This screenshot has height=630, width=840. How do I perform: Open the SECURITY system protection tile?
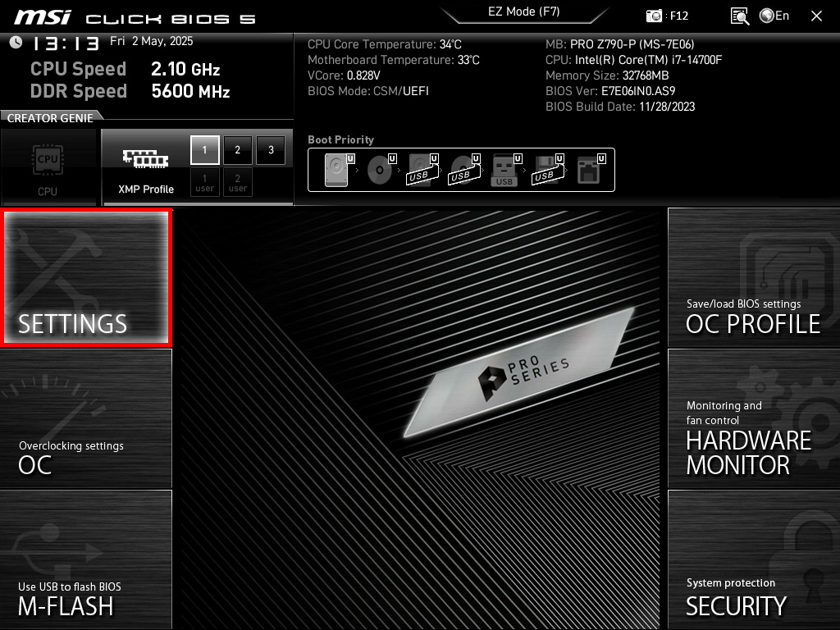coord(754,559)
